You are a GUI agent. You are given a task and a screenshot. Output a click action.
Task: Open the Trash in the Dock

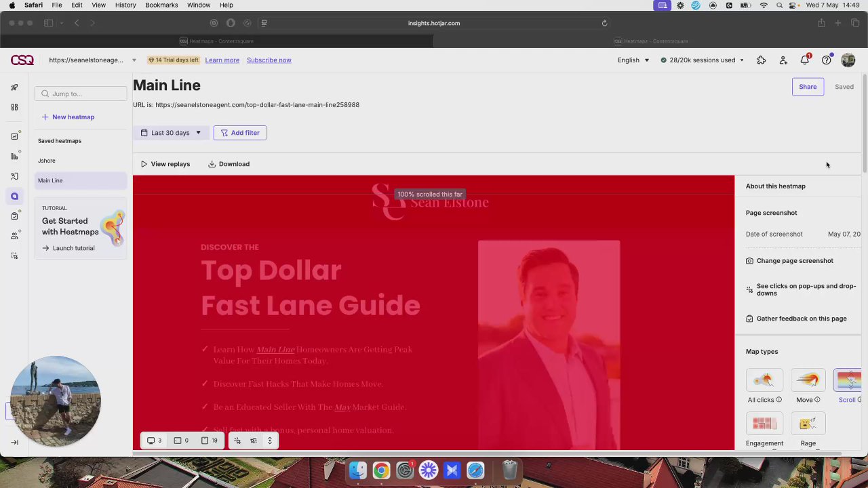510,470
